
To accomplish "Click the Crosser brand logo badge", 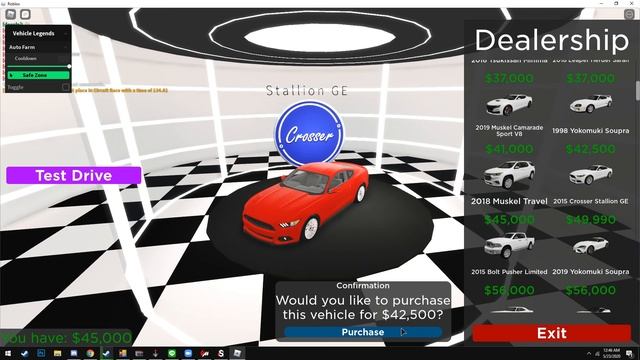I will pyautogui.click(x=309, y=134).
